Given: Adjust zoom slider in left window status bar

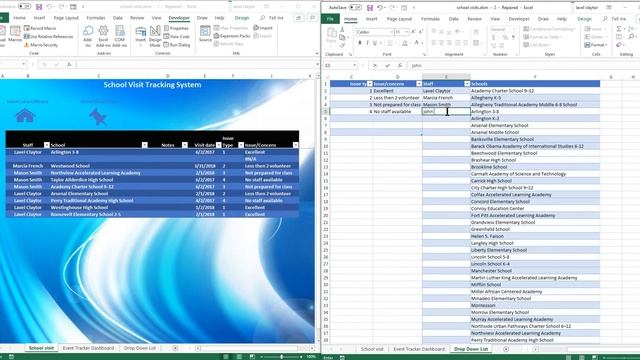Looking at the screenshot, I should 282,357.
